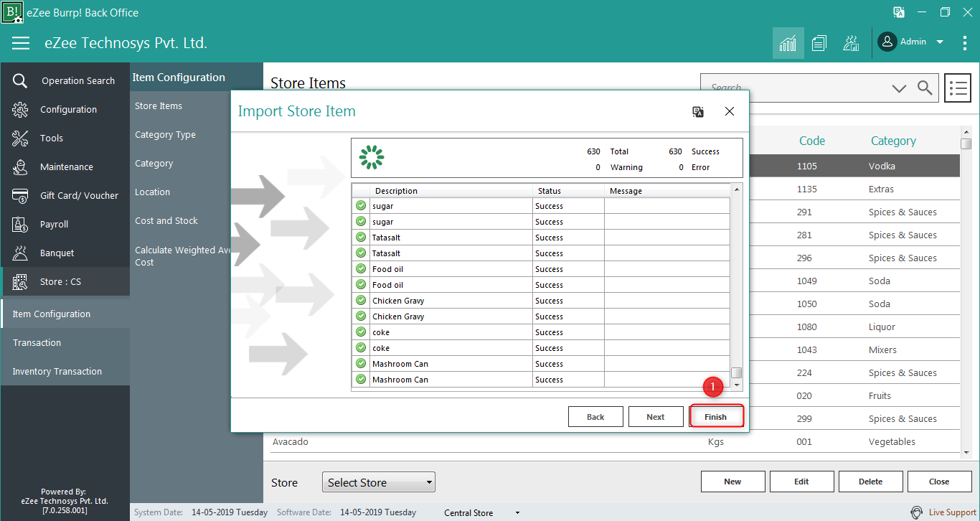This screenshot has height=521, width=980.
Task: Toggle the list view icon
Action: (958, 88)
